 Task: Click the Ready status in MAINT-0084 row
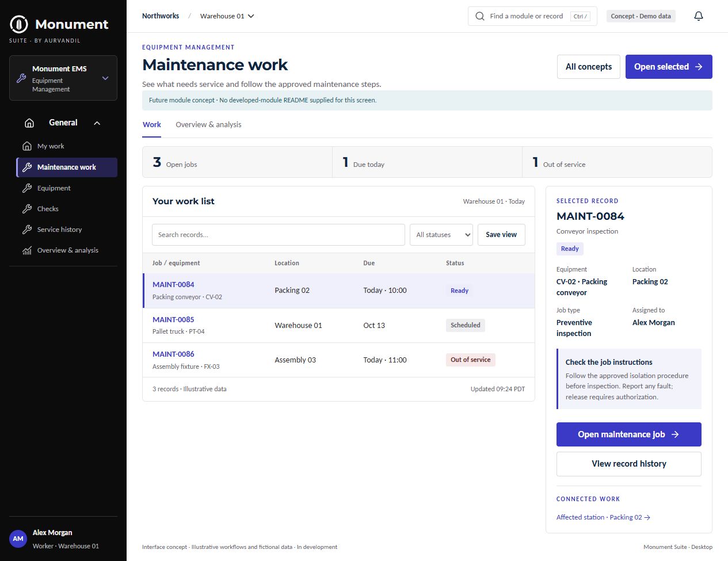coord(459,291)
